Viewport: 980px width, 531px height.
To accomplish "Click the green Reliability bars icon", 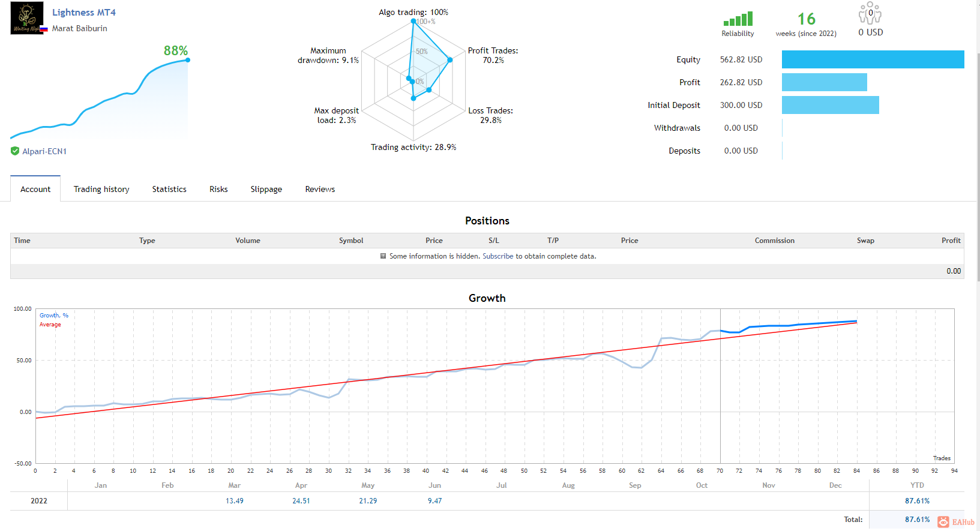I will point(738,19).
